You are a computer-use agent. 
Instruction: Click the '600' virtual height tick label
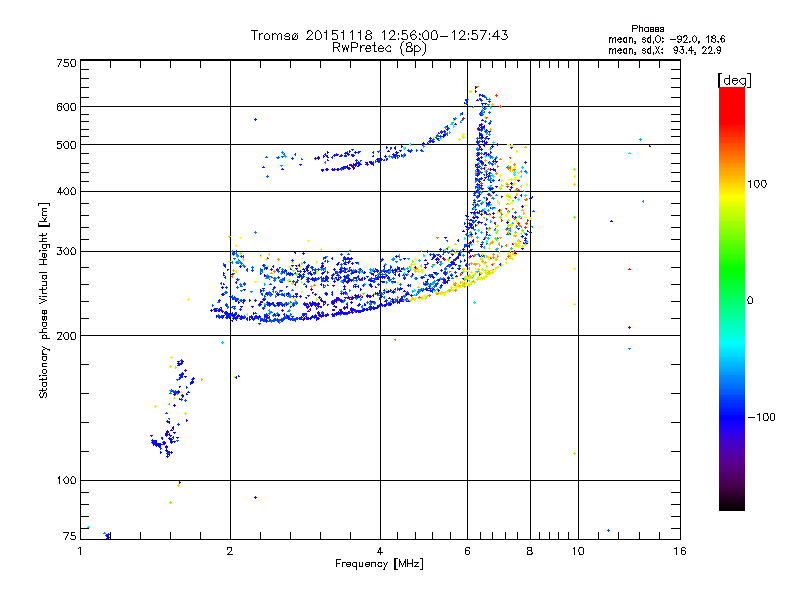pos(67,107)
